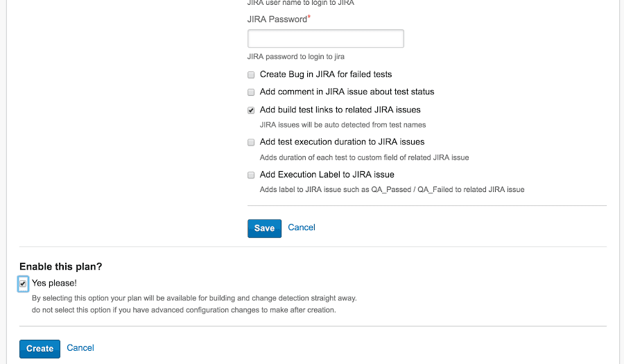Toggle the Add Execution Label checkbox

click(x=251, y=175)
